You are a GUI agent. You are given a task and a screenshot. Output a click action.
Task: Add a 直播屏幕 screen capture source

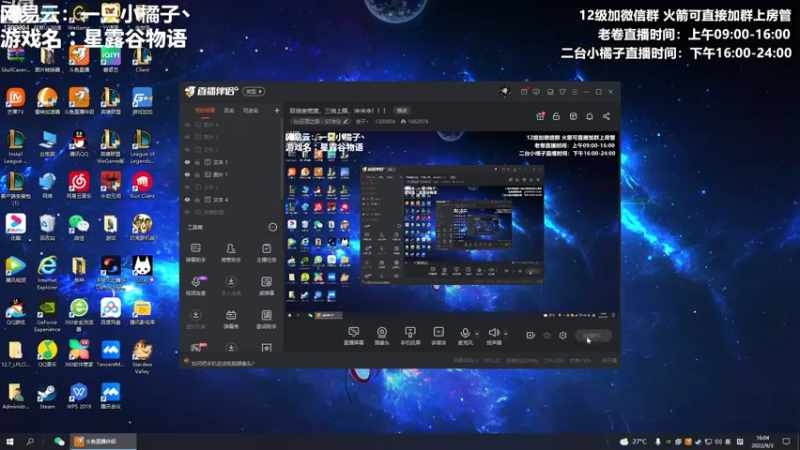pos(354,336)
